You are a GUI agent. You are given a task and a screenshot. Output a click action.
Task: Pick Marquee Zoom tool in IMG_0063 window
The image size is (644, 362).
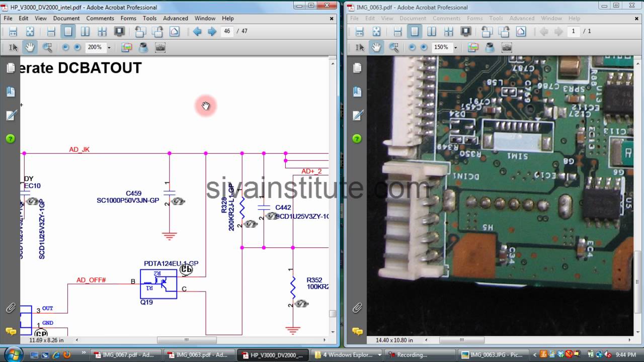[394, 47]
